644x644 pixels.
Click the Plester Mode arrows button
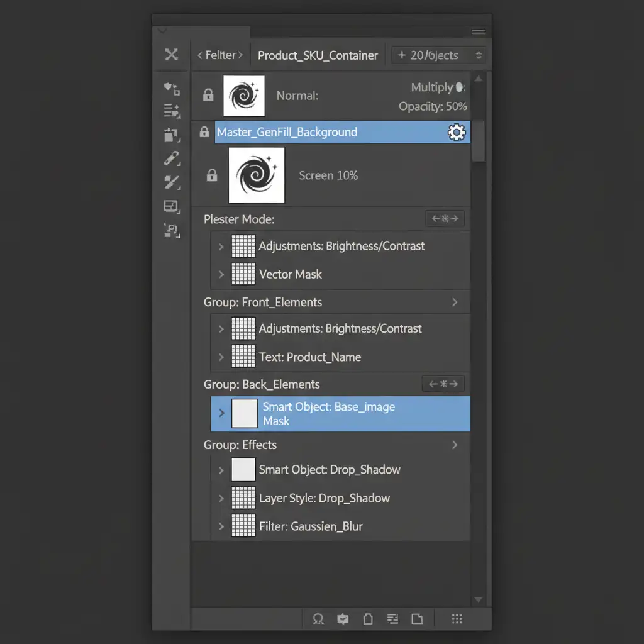[x=445, y=218]
